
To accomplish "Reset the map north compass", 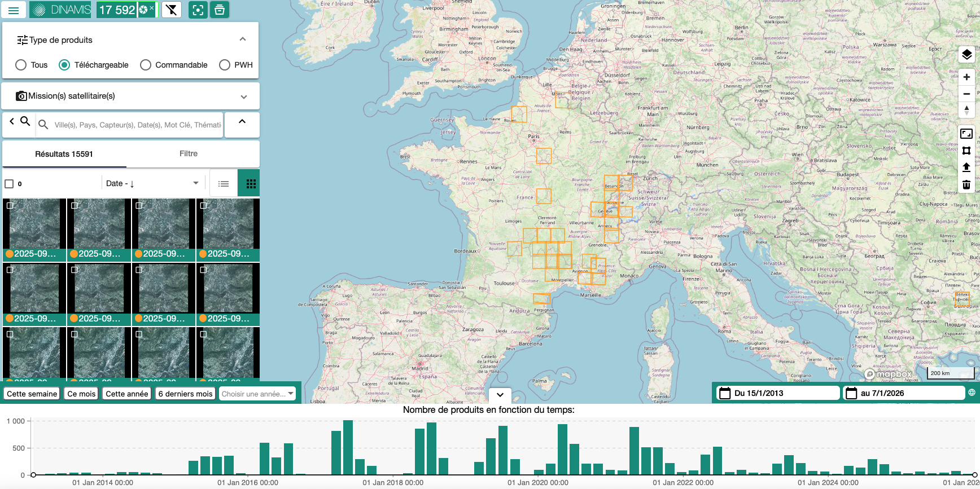I will pos(966,110).
